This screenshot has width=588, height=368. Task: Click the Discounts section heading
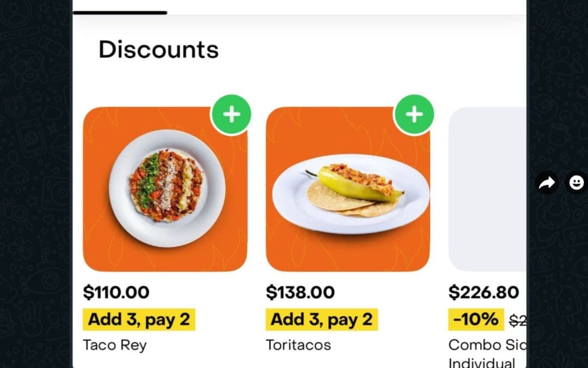158,50
